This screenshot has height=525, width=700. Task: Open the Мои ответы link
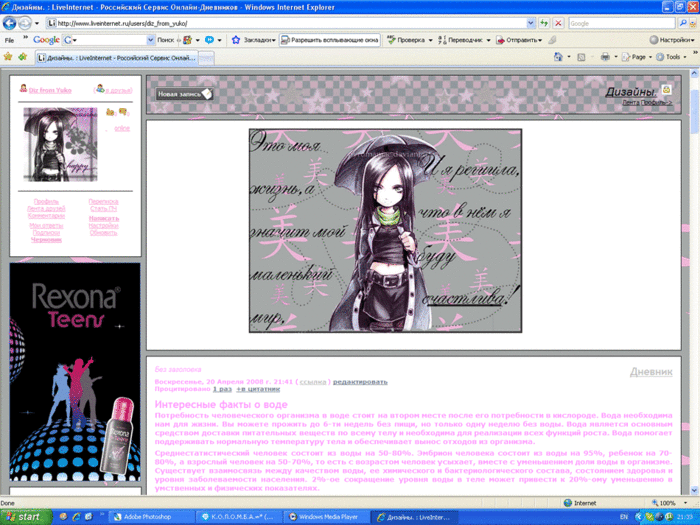pos(46,226)
